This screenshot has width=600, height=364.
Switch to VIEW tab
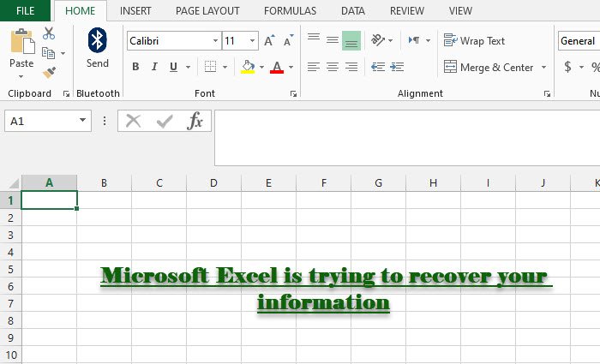460,10
